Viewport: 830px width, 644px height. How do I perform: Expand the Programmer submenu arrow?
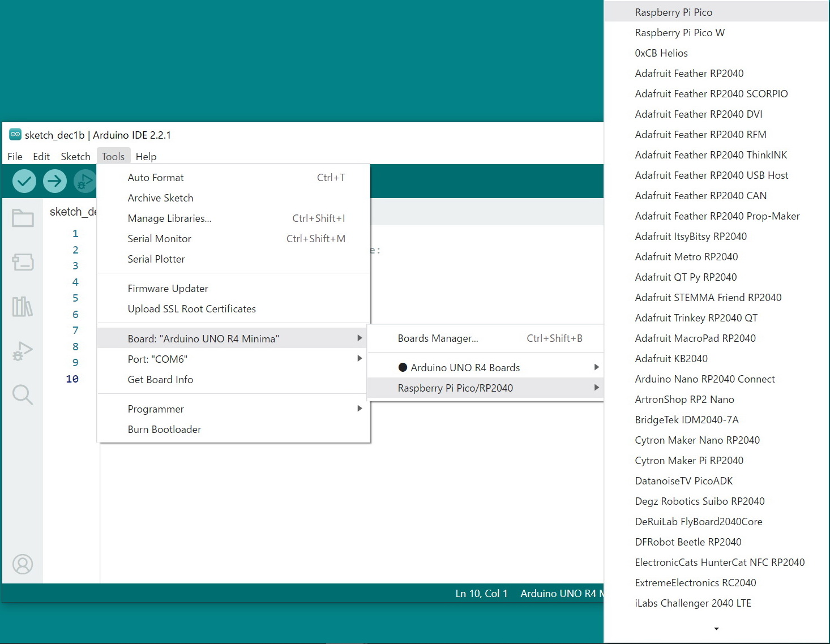tap(360, 408)
